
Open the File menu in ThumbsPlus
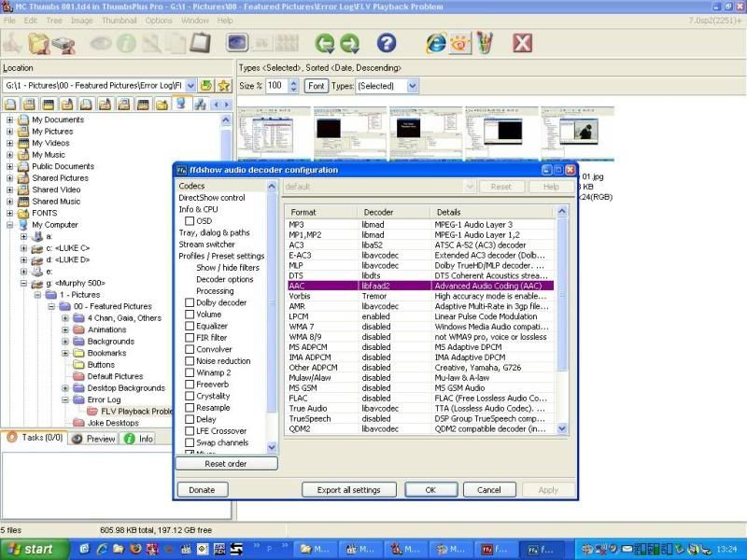(9, 21)
